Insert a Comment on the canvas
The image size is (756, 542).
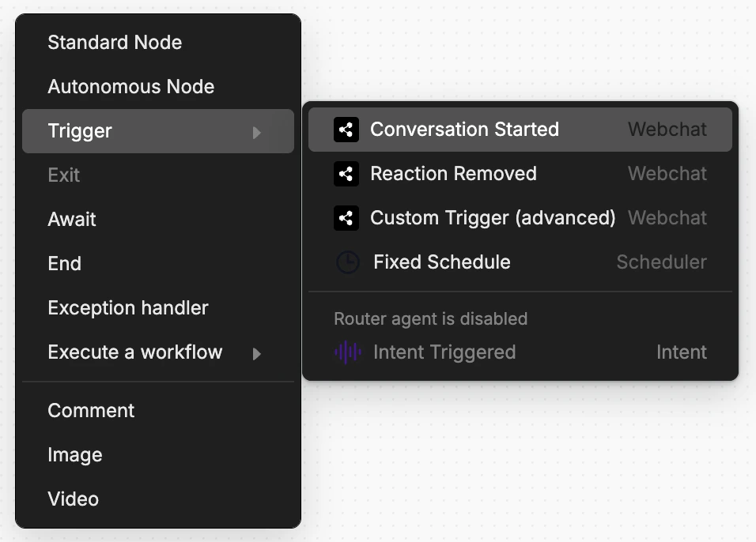pyautogui.click(x=158, y=411)
